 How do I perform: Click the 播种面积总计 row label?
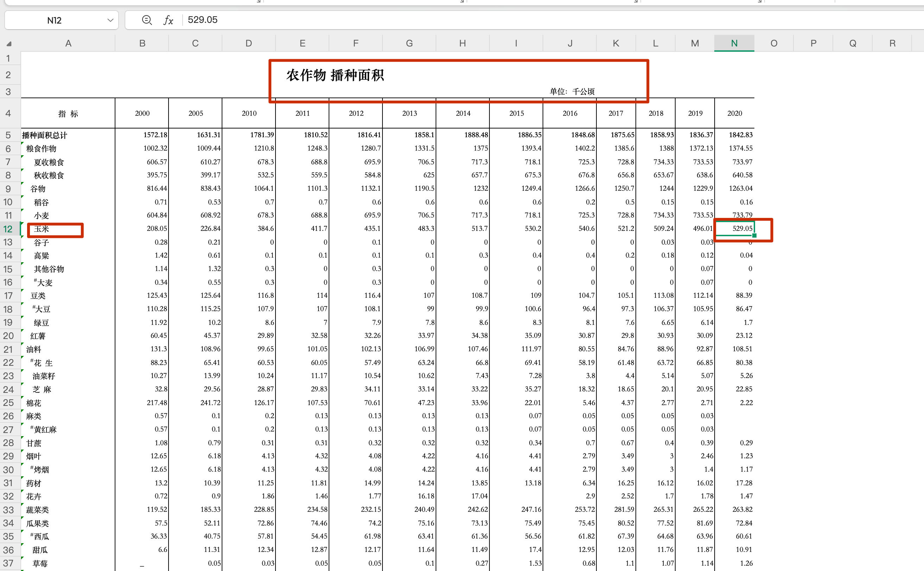45,135
